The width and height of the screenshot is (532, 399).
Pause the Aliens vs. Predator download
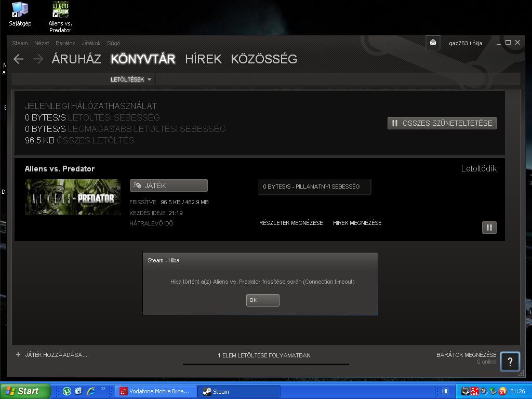pyautogui.click(x=489, y=228)
